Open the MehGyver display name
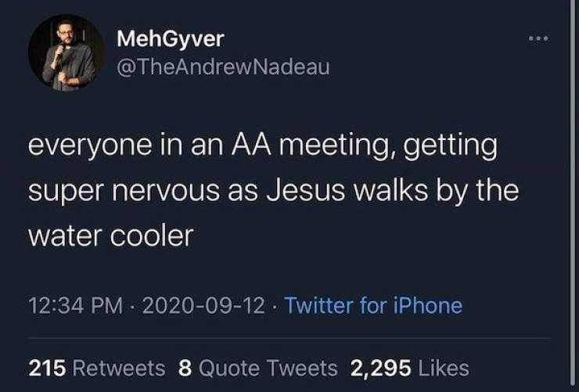This screenshot has width=579, height=392. (170, 38)
